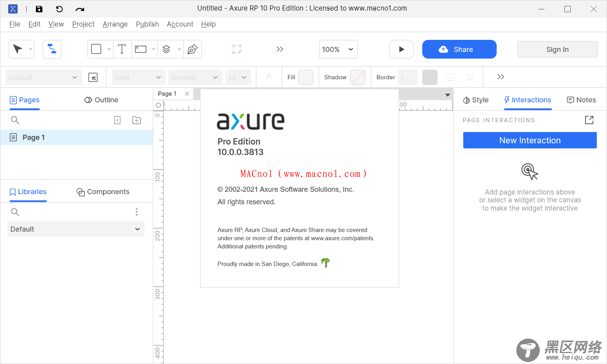
Task: Click the Shadow swatch
Action: [x=358, y=77]
